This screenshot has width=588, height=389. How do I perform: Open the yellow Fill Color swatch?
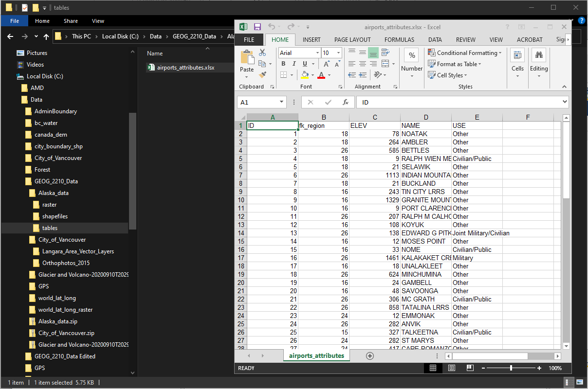click(304, 75)
